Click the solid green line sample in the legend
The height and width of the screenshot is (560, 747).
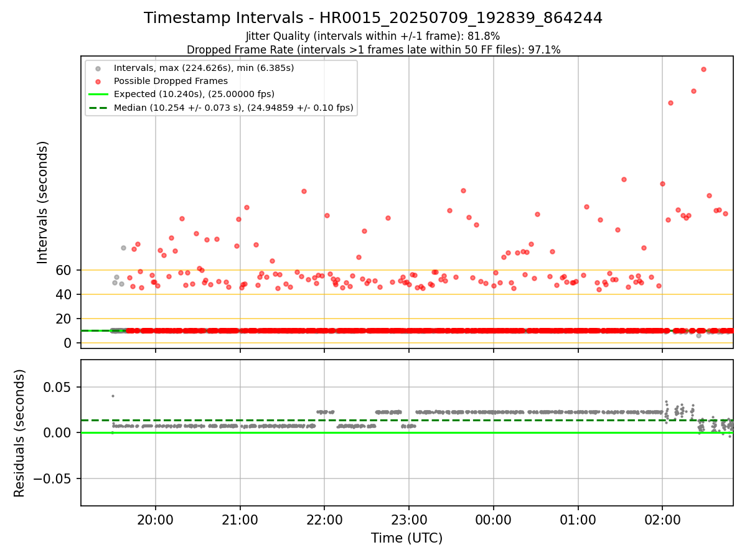[100, 95]
